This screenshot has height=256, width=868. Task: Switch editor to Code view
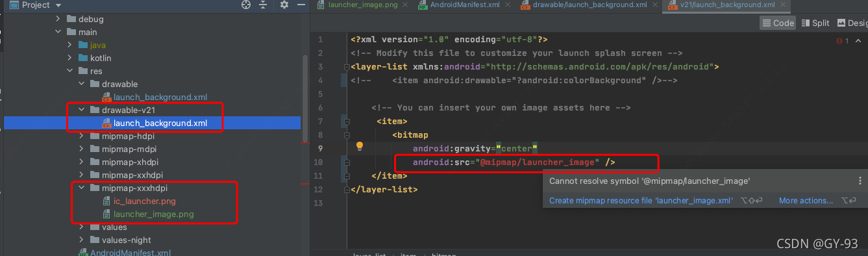pyautogui.click(x=778, y=23)
